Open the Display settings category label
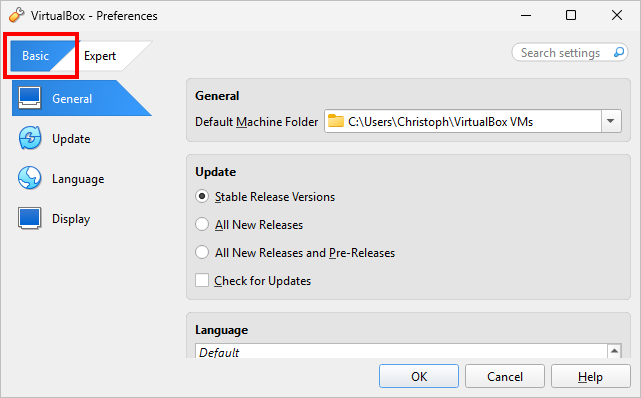The height and width of the screenshot is (398, 641). (x=71, y=219)
